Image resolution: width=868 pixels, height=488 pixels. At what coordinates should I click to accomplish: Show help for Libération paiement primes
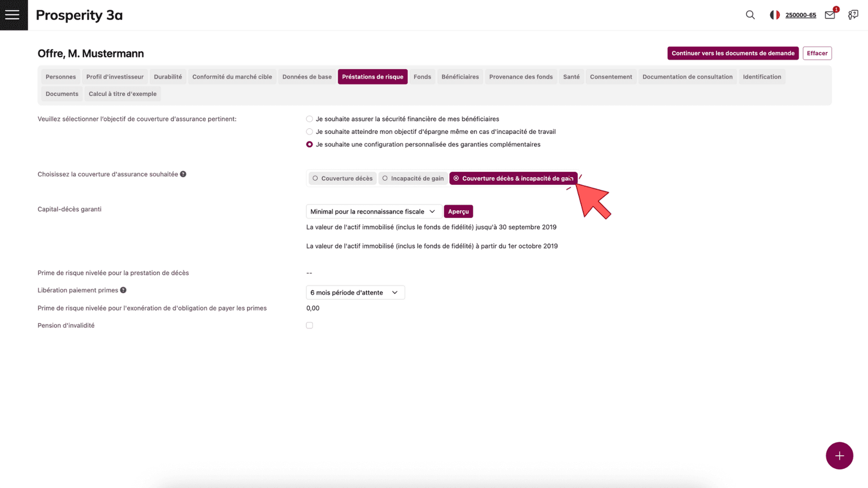click(x=123, y=290)
